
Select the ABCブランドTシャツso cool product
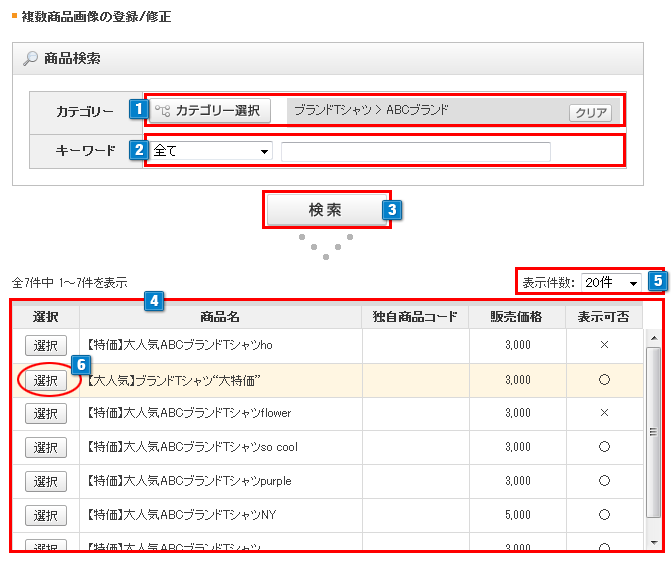pyautogui.click(x=45, y=447)
